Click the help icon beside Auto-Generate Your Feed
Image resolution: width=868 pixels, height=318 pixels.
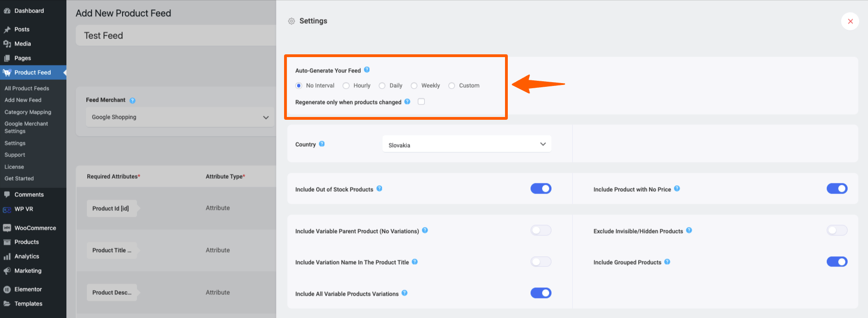tap(367, 69)
